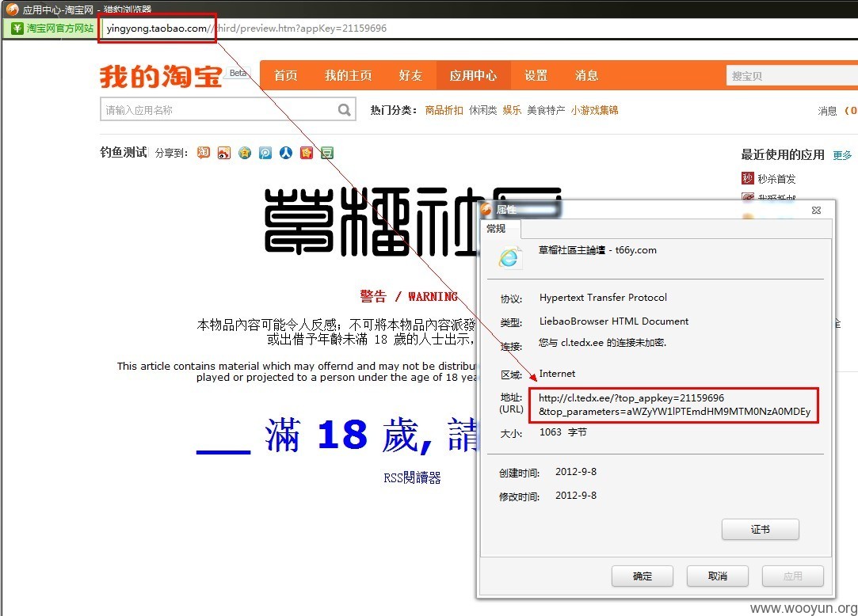Click the 娱乐 category link
Image resolution: width=858 pixels, height=616 pixels.
(x=512, y=110)
